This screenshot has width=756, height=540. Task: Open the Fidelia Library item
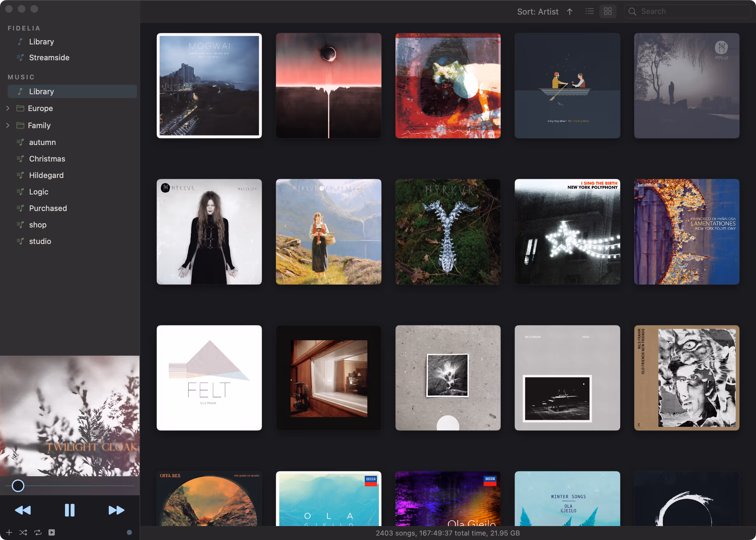click(x=41, y=42)
